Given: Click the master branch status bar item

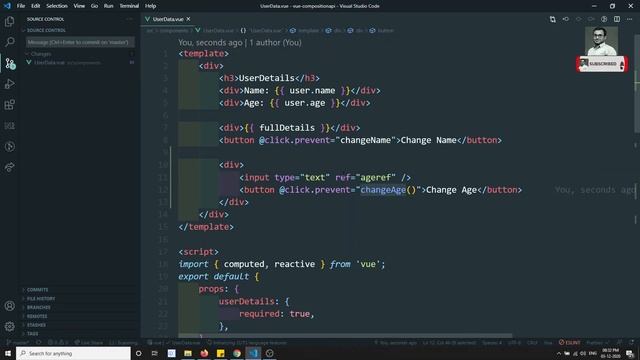Looking at the screenshot, I should tap(18, 342).
